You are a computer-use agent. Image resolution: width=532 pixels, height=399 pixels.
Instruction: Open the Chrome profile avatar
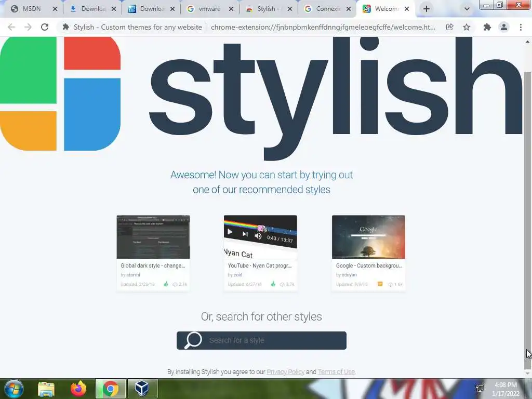504,27
